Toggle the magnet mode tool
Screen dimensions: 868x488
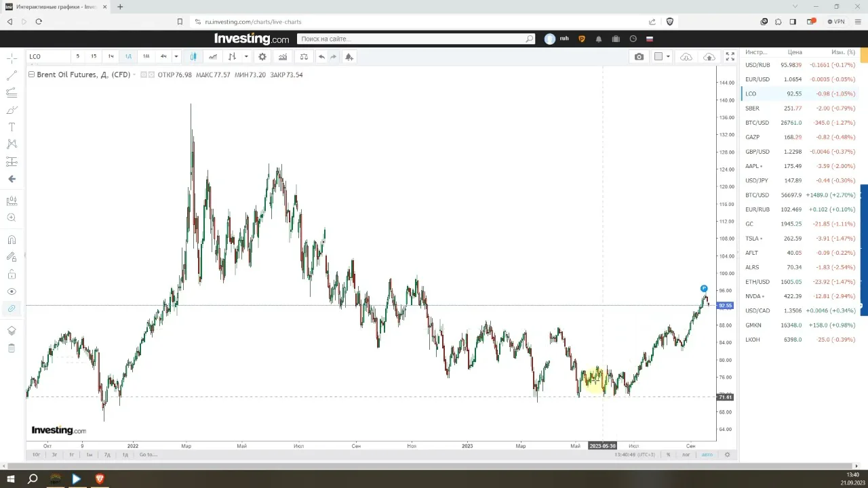12,239
